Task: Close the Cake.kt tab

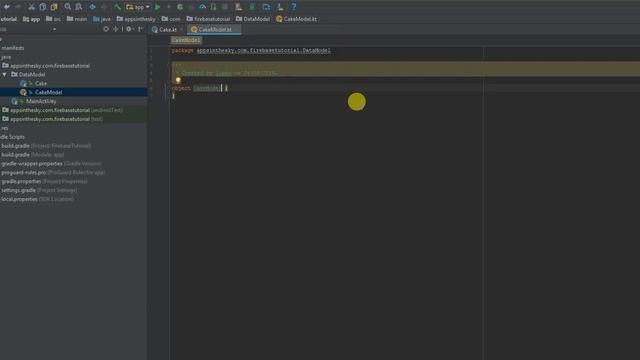Action: click(181, 29)
